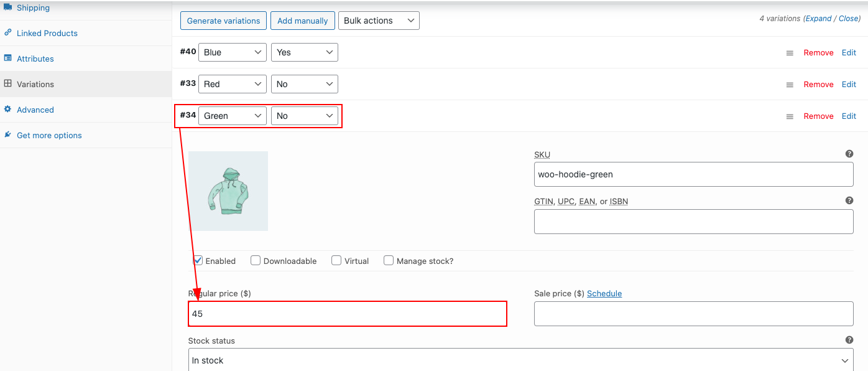The width and height of the screenshot is (868, 371).
Task: Click the Linked Products link icon
Action: coord(8,32)
